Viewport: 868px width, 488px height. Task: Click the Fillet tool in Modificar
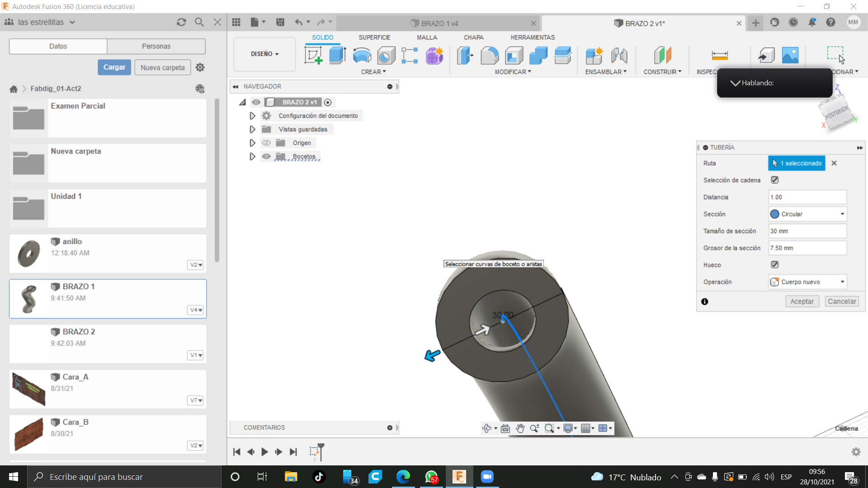[490, 56]
